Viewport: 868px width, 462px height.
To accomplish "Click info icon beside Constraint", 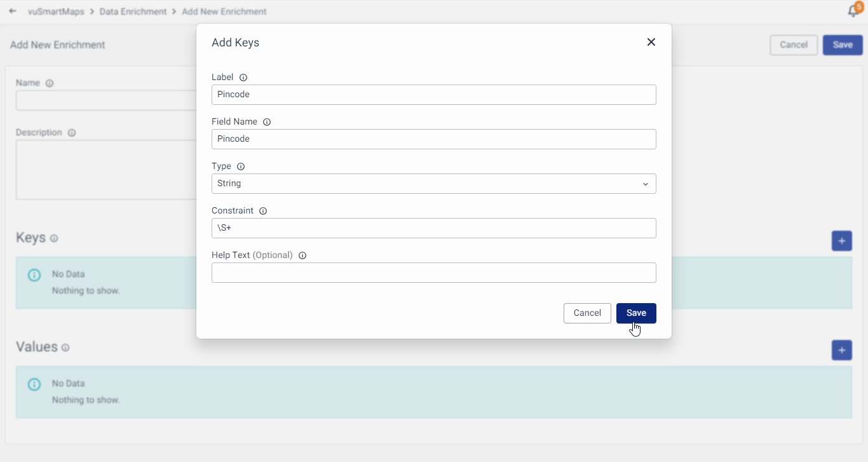I will click(263, 211).
